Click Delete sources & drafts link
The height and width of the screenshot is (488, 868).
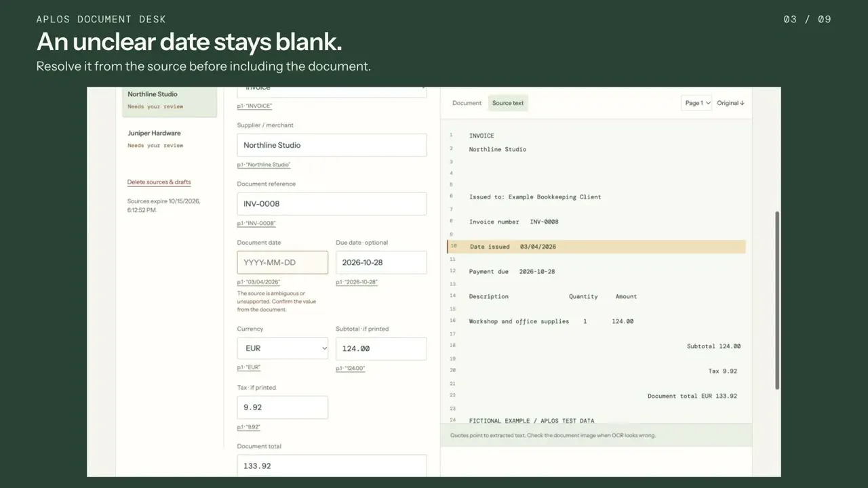pos(159,182)
